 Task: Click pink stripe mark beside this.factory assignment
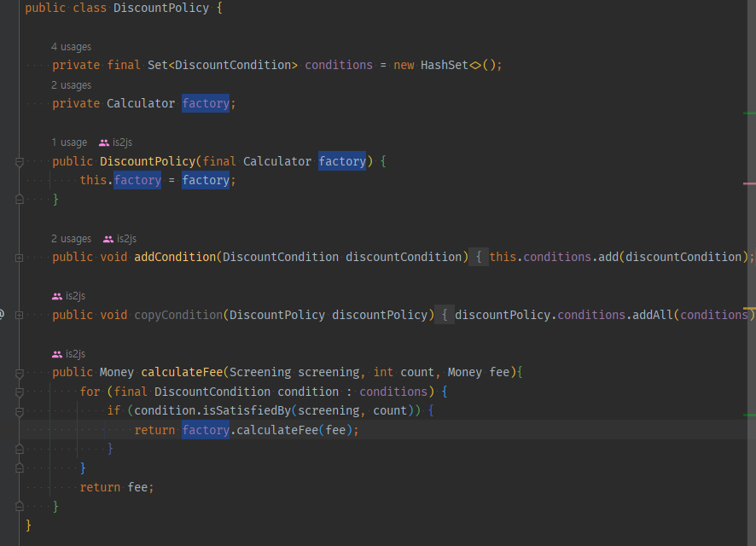pyautogui.click(x=749, y=183)
